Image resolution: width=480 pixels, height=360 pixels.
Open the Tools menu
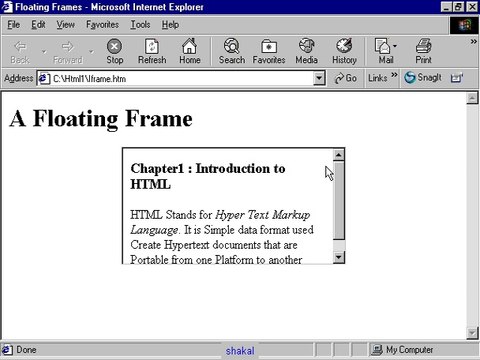(x=140, y=25)
